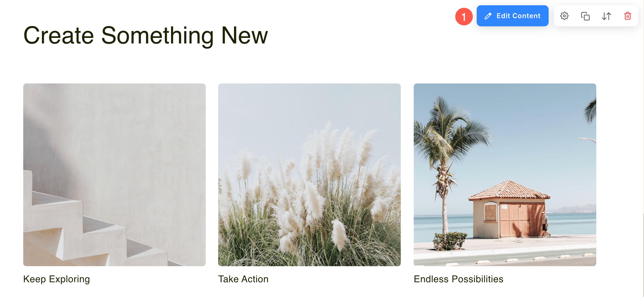Screen dimensions: 644x297
Task: Select the white staircase image
Action: coord(114,175)
